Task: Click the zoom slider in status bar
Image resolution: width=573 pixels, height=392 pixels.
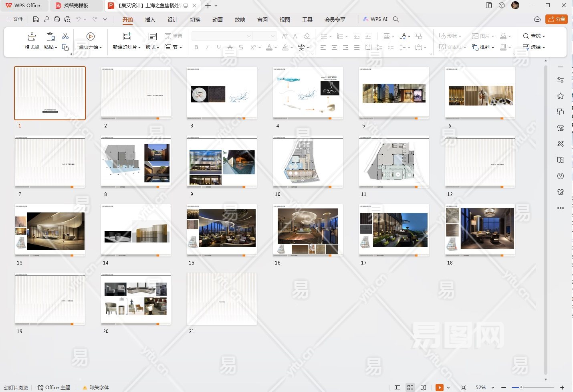Action: click(521, 388)
